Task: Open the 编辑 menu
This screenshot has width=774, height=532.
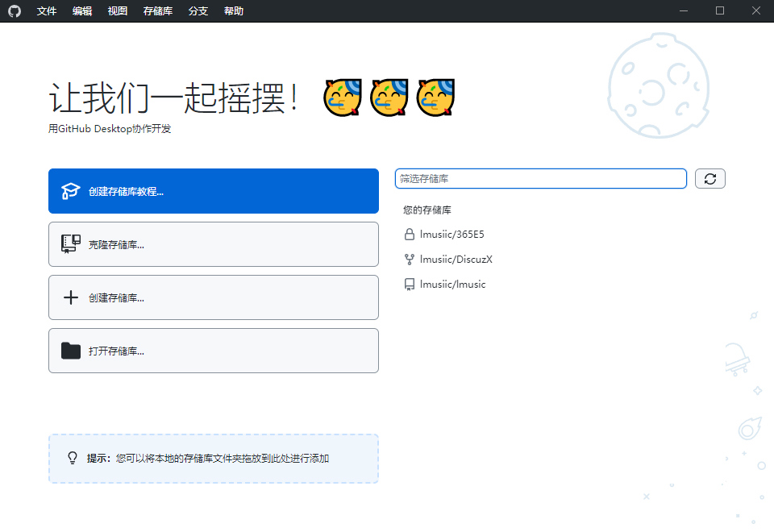Action: [82, 10]
